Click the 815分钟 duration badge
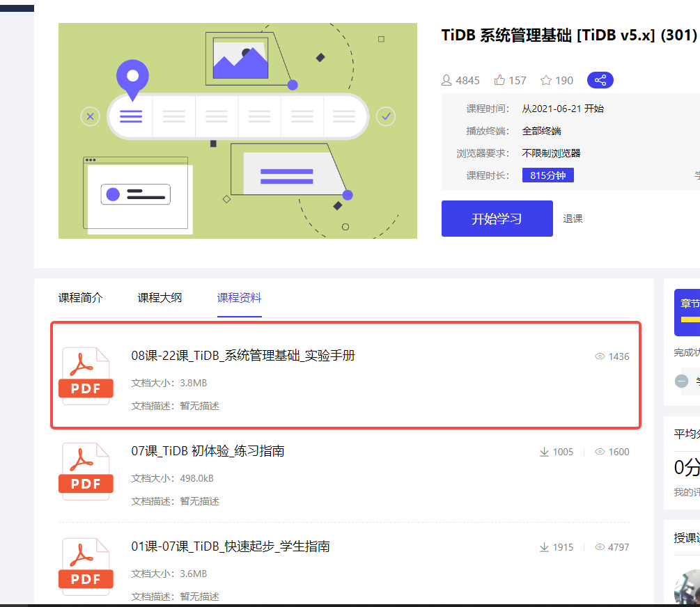 [x=547, y=175]
